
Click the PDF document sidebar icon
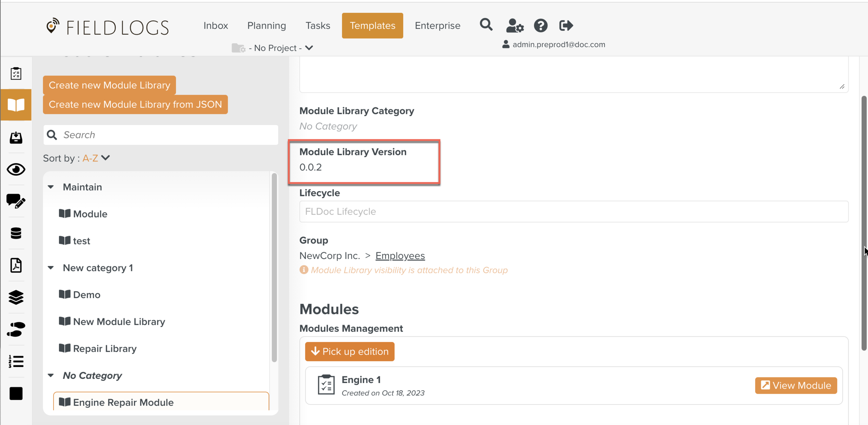coord(16,265)
